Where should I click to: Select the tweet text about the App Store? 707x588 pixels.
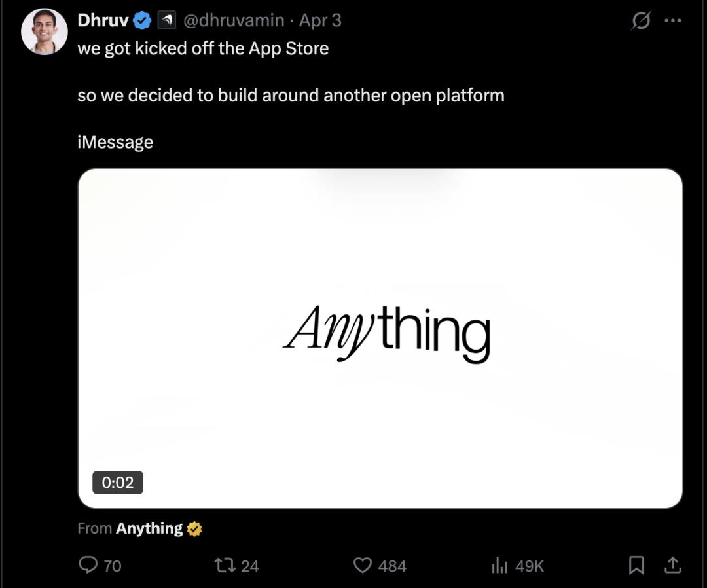[x=203, y=48]
